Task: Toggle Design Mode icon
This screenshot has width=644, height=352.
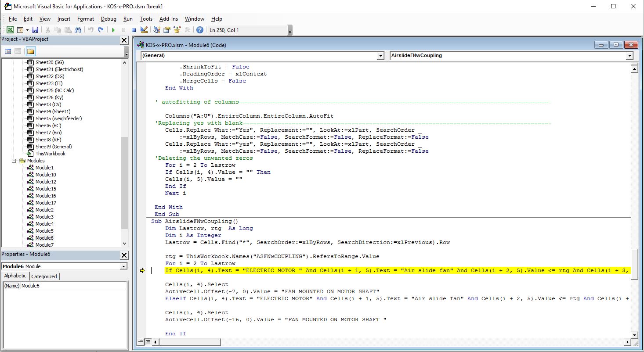Action: point(144,30)
